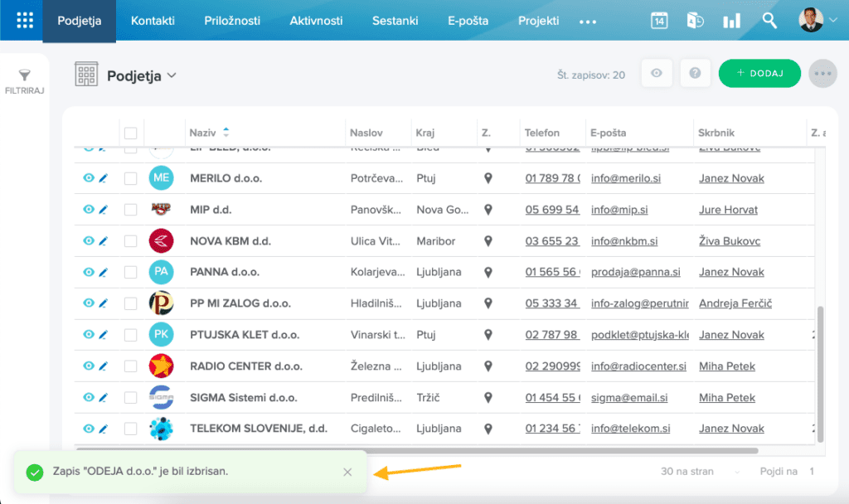Tick checkbox for MERILO d.o.o.
Screen dimensions: 849x504
pos(130,179)
